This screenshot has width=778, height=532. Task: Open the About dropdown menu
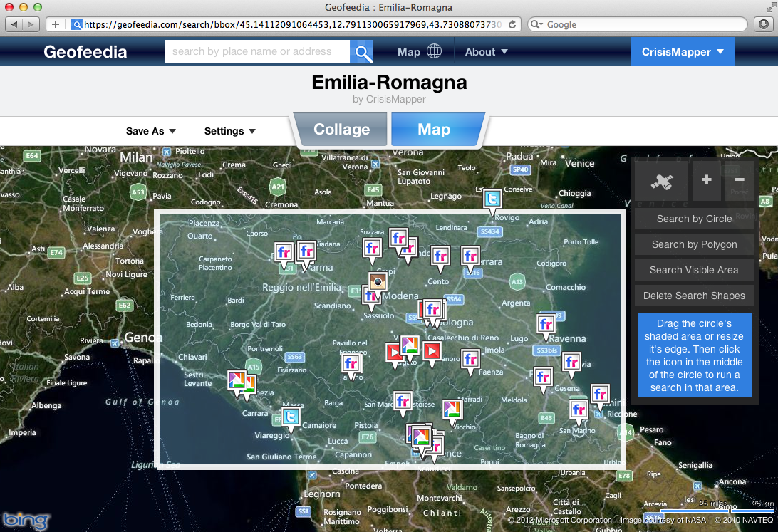pos(487,52)
